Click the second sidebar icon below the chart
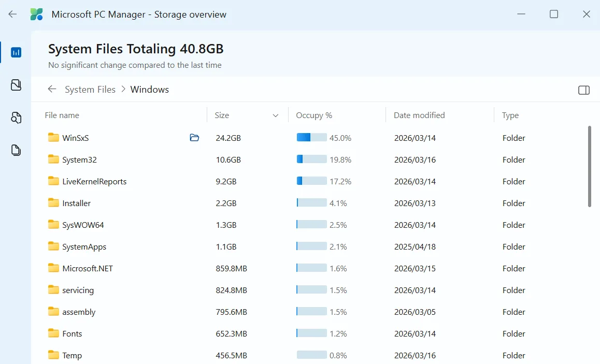600x364 pixels. click(16, 85)
